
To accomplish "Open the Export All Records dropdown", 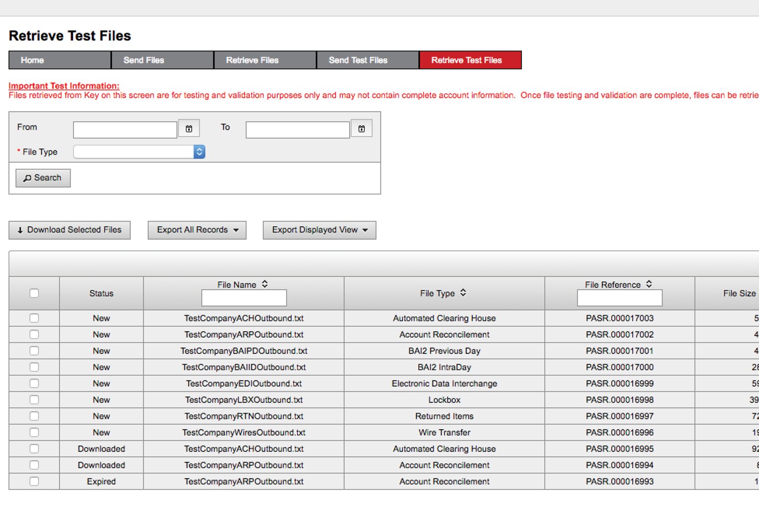I will 197,230.
